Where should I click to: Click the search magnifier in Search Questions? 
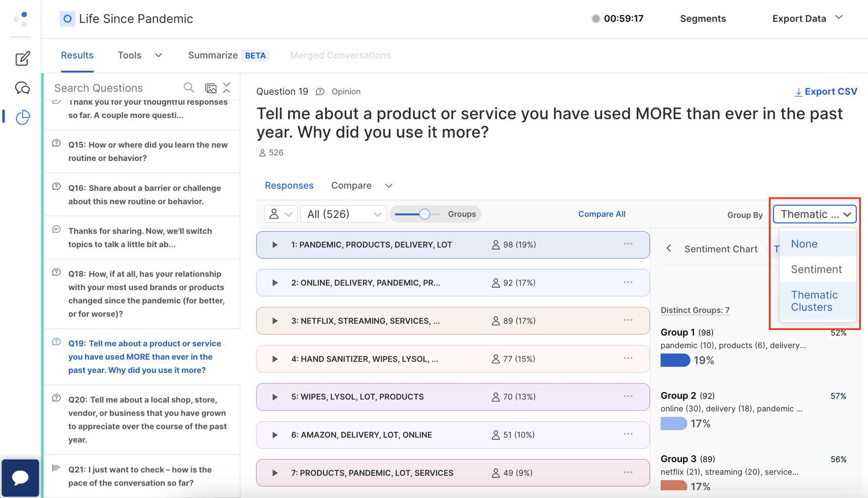click(x=189, y=87)
